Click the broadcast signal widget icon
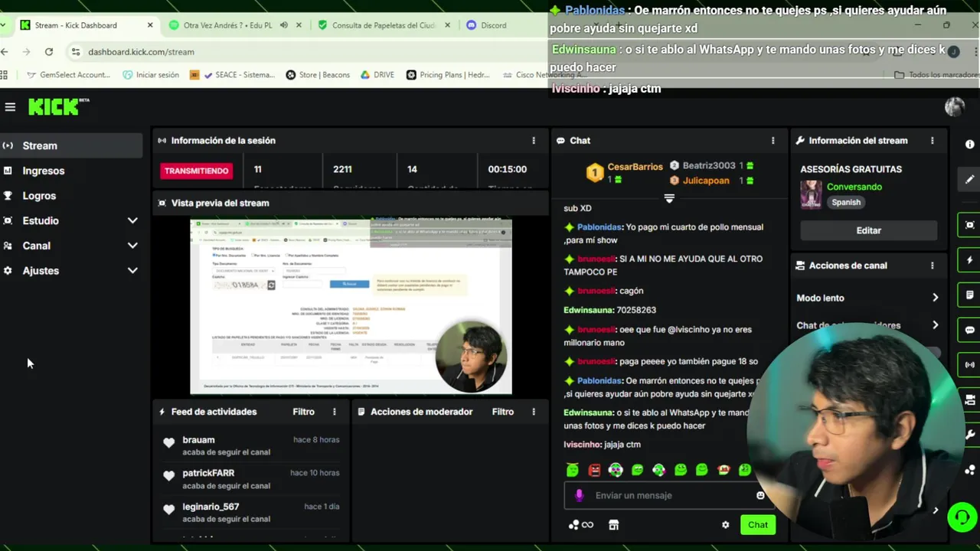980x551 pixels. click(x=969, y=365)
